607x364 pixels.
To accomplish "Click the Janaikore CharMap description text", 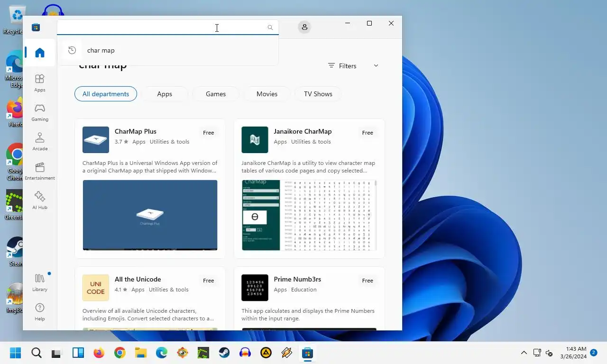I will pos(308,167).
